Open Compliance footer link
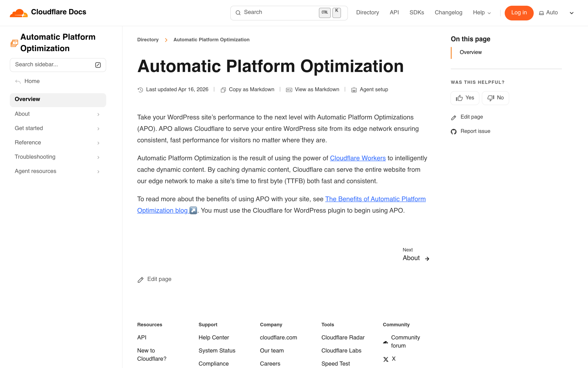The height and width of the screenshot is (368, 588). [213, 364]
